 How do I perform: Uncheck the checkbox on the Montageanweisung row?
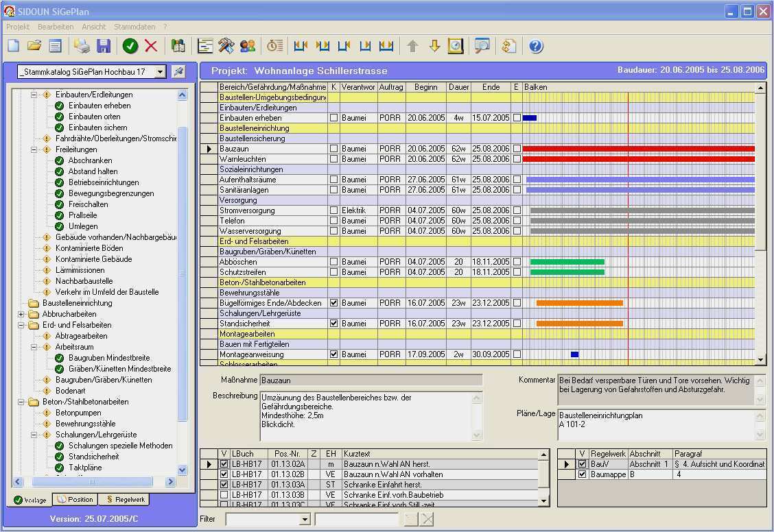[x=333, y=354]
